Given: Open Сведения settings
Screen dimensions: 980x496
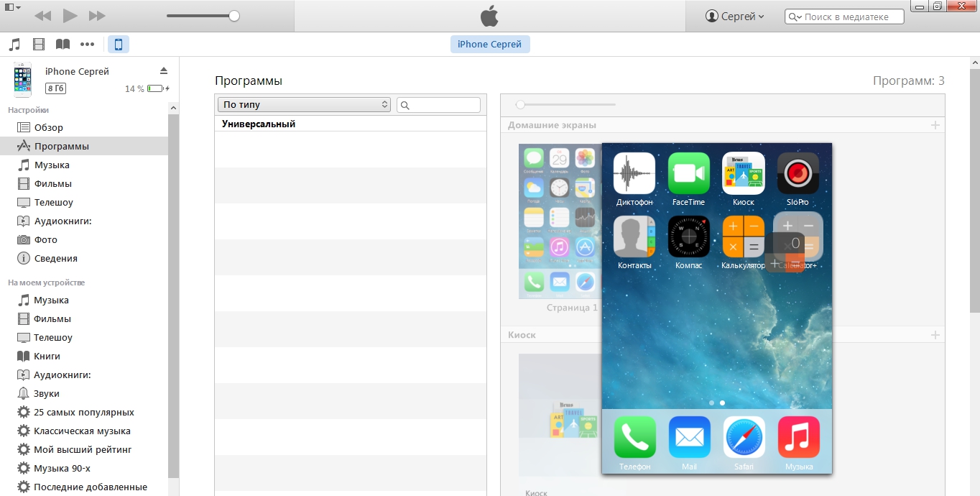Looking at the screenshot, I should click(x=84, y=258).
